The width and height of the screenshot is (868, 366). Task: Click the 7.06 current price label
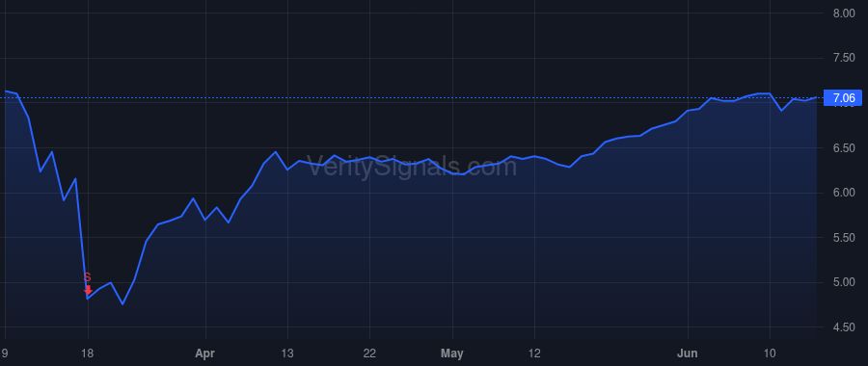tap(843, 98)
